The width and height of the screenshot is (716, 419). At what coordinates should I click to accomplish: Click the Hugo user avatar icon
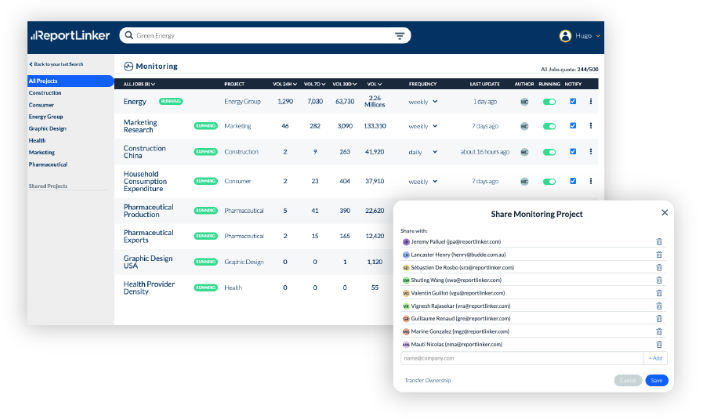(x=565, y=36)
